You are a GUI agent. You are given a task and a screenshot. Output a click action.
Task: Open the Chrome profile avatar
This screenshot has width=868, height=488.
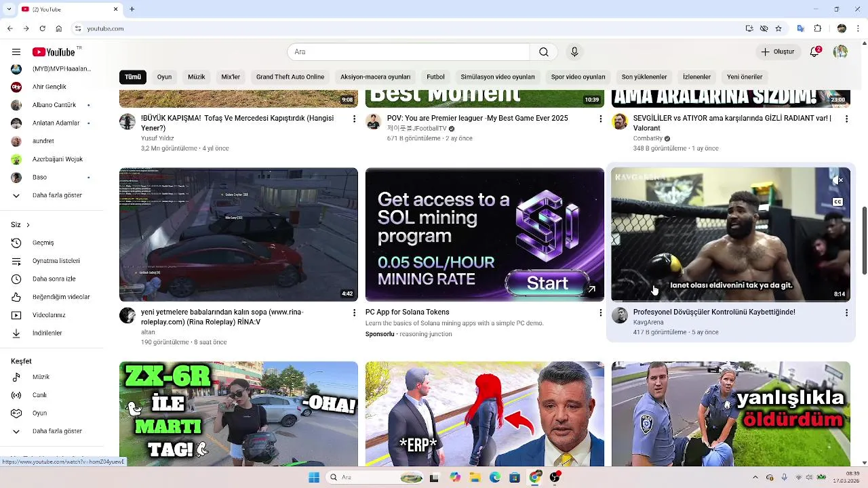click(842, 28)
